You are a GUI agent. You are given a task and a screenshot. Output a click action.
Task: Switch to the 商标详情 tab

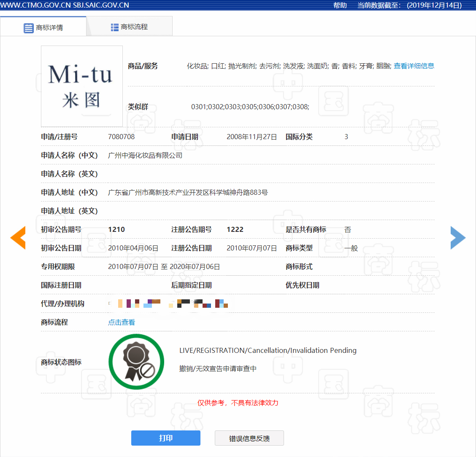[x=51, y=27]
